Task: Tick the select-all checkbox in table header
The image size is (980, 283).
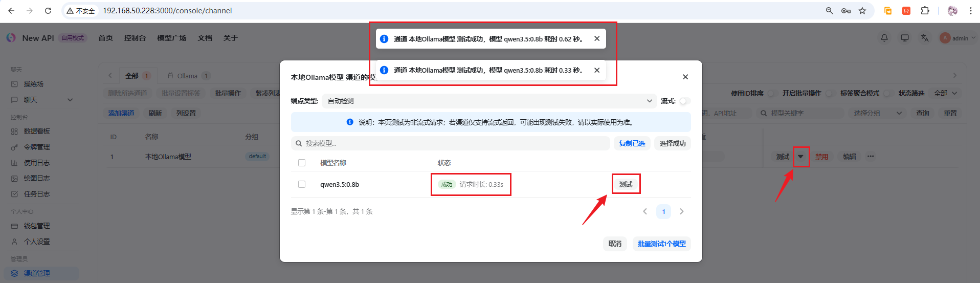Action: click(x=302, y=163)
